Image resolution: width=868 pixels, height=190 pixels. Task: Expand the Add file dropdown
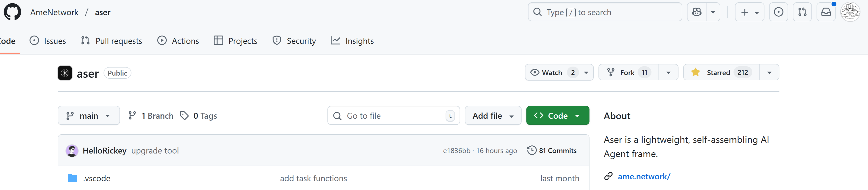click(x=493, y=116)
